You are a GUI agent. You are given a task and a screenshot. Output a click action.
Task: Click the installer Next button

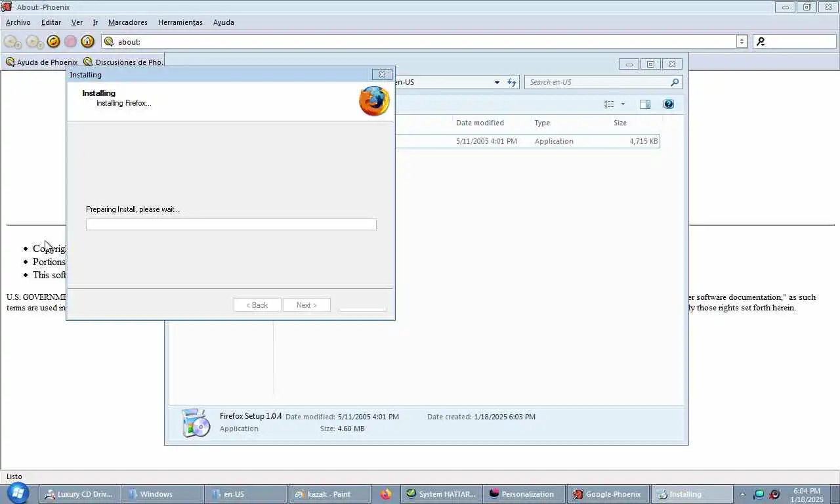tap(306, 305)
